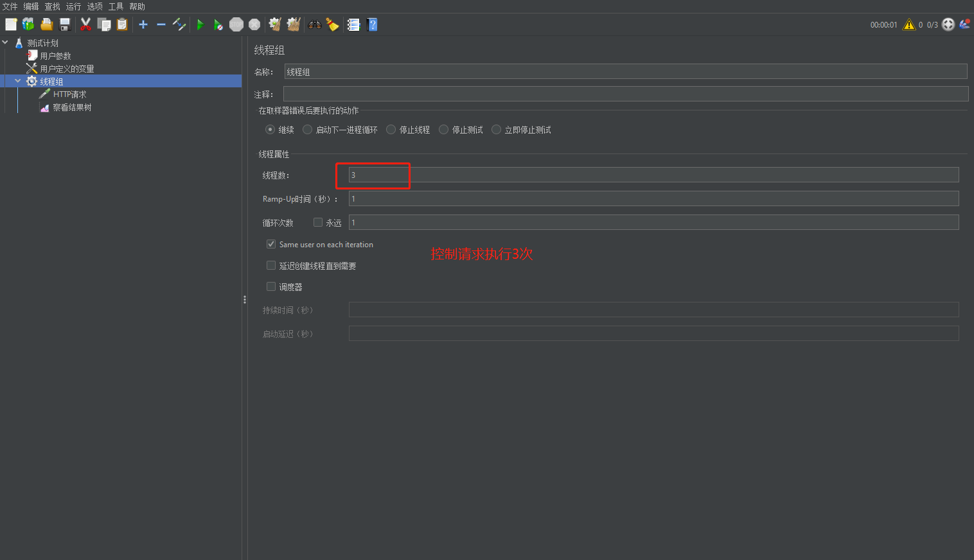Choose 启动下一进程循环 on sampler error

pos(307,130)
